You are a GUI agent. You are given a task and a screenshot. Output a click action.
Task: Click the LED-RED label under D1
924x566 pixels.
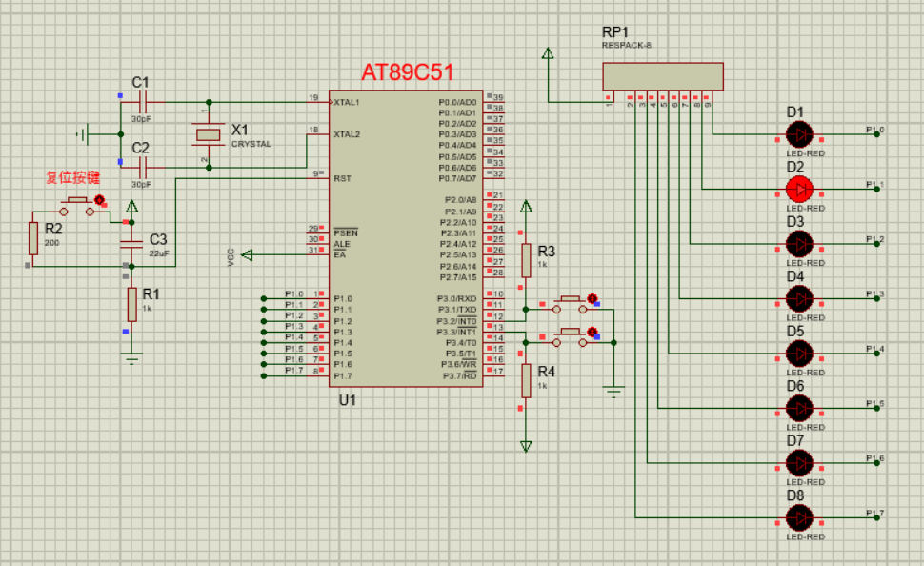pos(806,153)
